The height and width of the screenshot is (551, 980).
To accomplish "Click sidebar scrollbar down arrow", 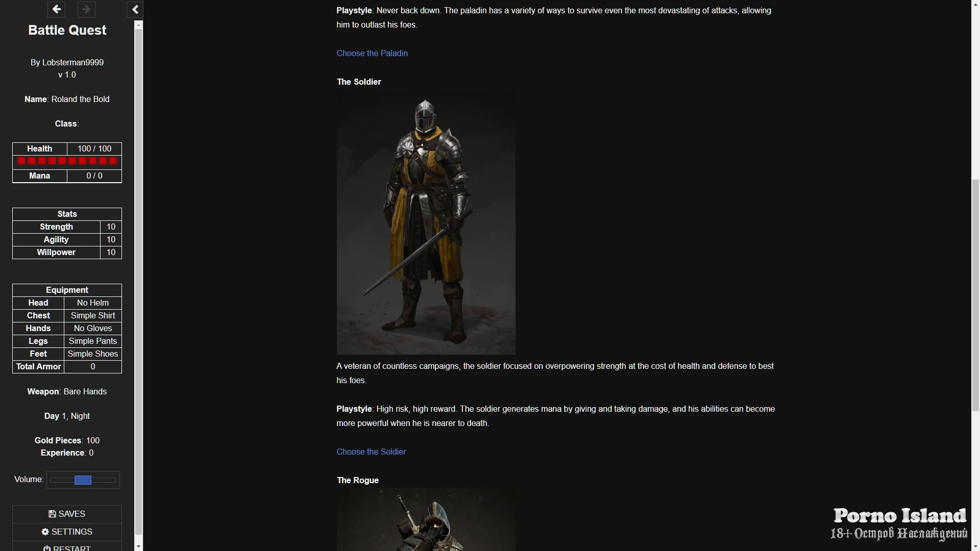I will pos(139,546).
